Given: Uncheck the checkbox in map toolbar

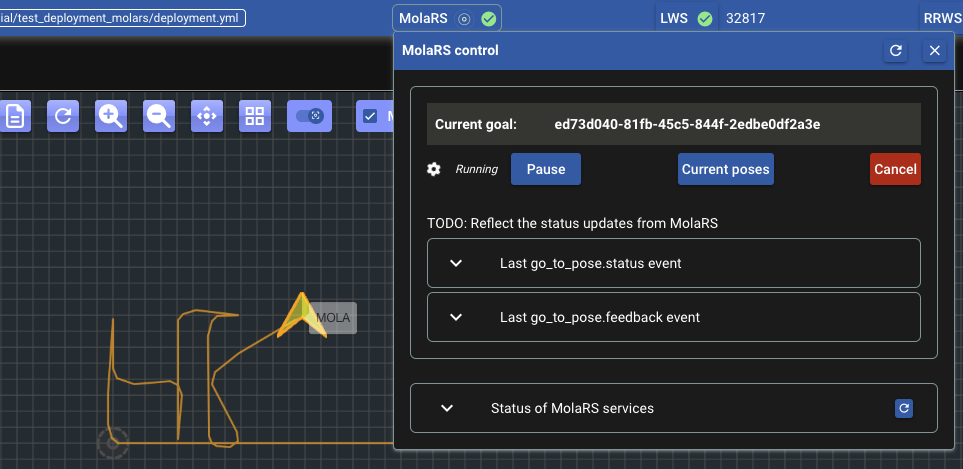Looking at the screenshot, I should [370, 116].
